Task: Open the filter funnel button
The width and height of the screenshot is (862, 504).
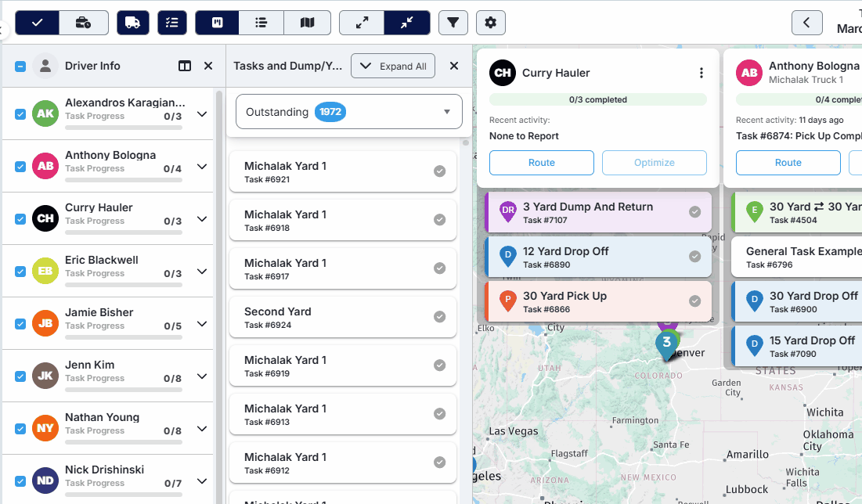Action: (x=453, y=23)
